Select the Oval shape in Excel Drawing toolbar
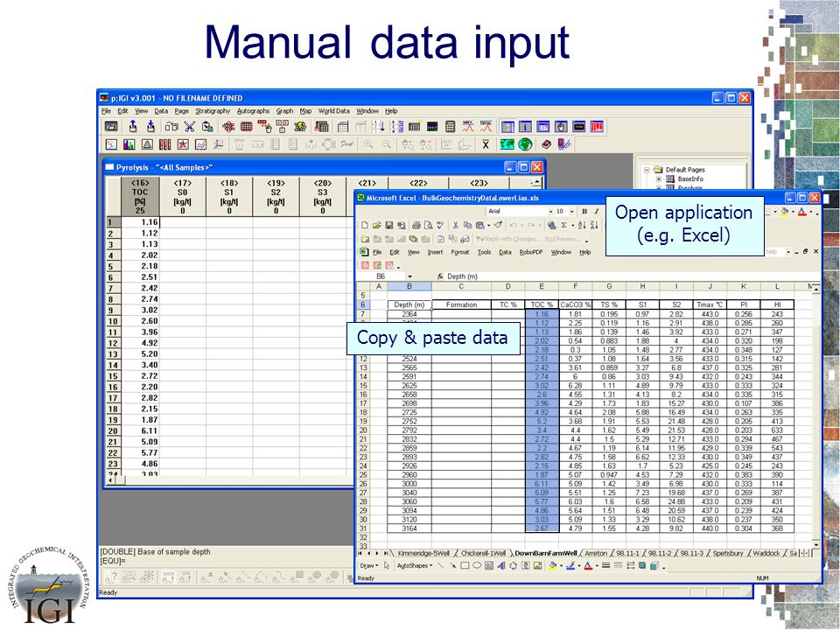Viewport: 840px width, 630px height. (477, 566)
